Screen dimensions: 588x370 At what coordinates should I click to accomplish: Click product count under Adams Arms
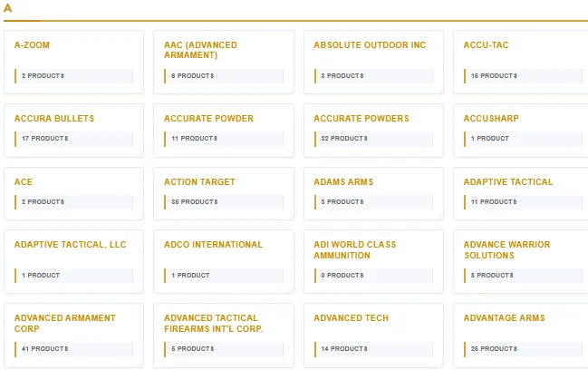342,202
